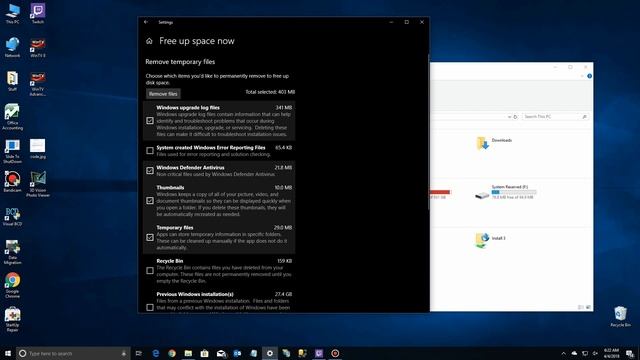Click the Settings home icon
This screenshot has width=640, height=360.
149,41
